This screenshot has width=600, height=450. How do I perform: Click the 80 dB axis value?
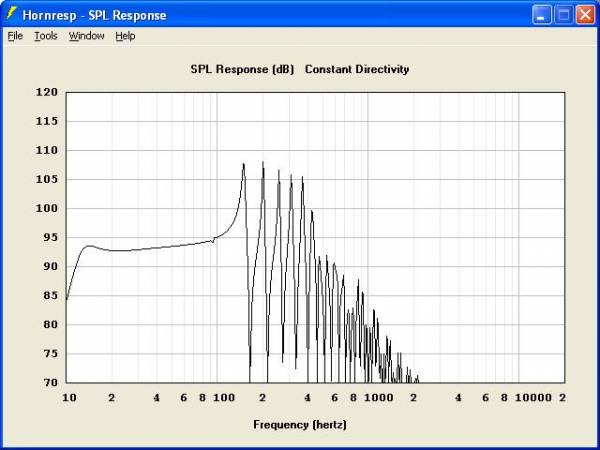(x=50, y=324)
